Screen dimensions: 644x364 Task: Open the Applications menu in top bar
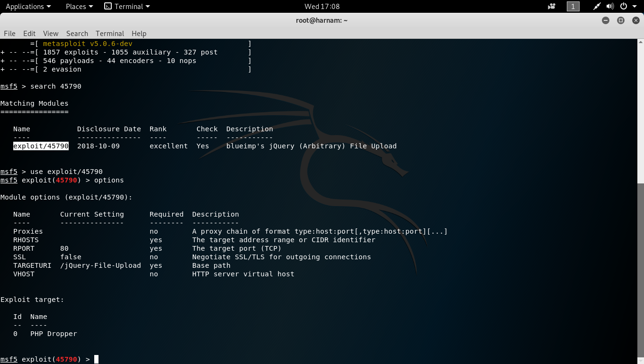28,6
